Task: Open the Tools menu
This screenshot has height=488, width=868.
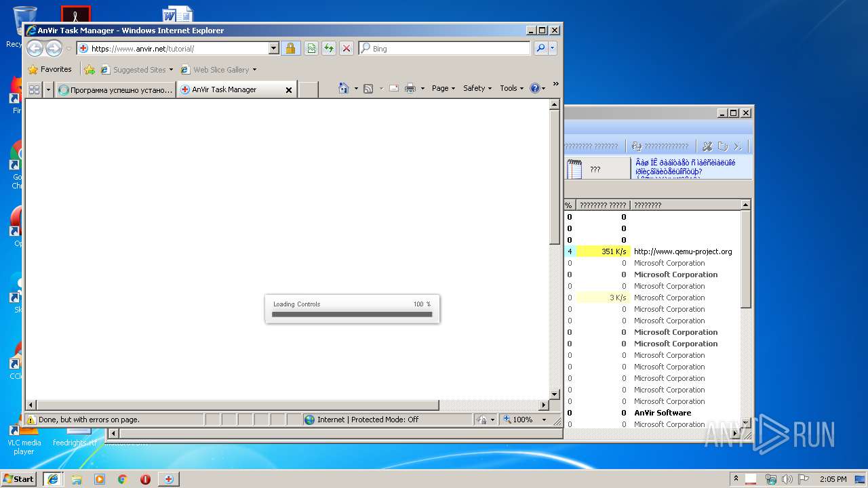Action: pyautogui.click(x=511, y=88)
